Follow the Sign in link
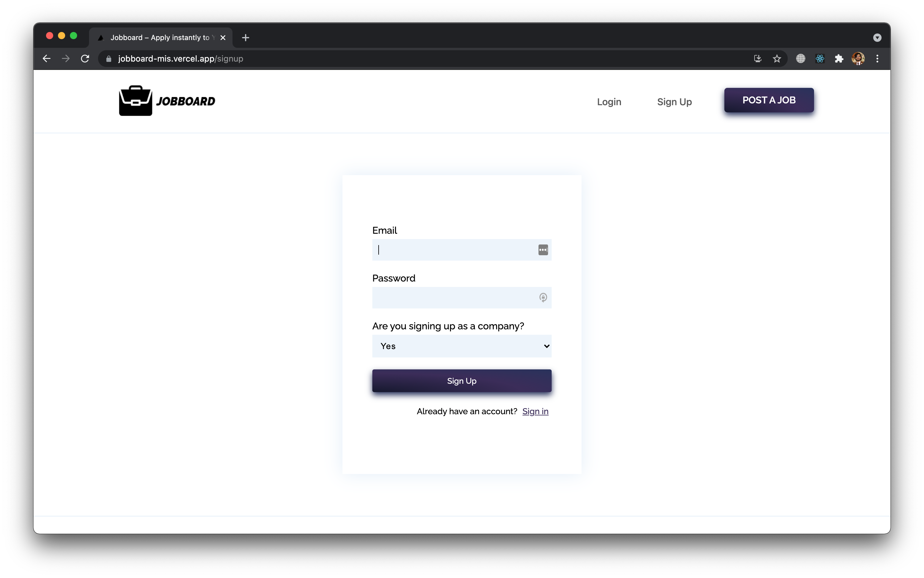This screenshot has width=924, height=578. click(535, 411)
